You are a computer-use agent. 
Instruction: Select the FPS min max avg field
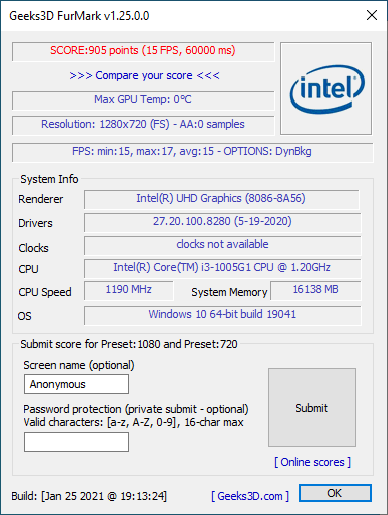coord(192,152)
